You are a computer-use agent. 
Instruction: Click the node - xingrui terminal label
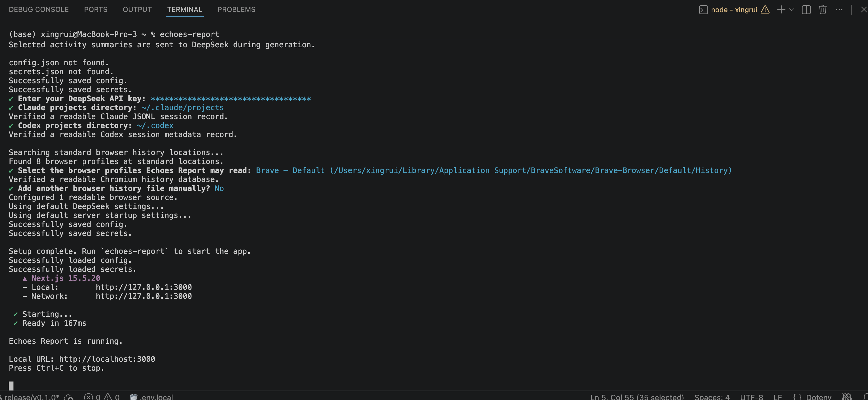[734, 10]
